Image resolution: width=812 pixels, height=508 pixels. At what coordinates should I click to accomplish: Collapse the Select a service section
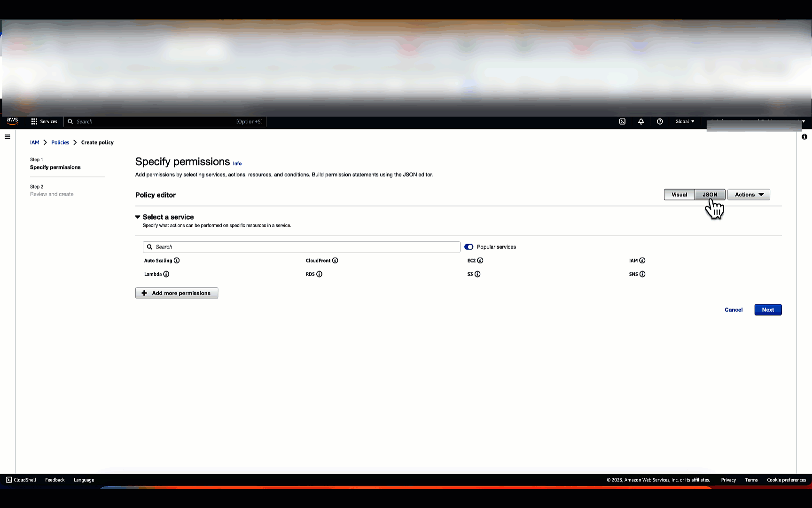pyautogui.click(x=138, y=217)
